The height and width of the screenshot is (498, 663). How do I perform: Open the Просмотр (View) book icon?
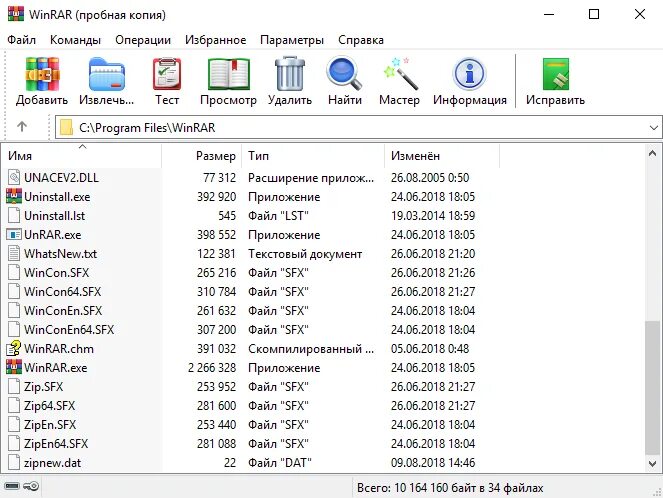coord(228,74)
